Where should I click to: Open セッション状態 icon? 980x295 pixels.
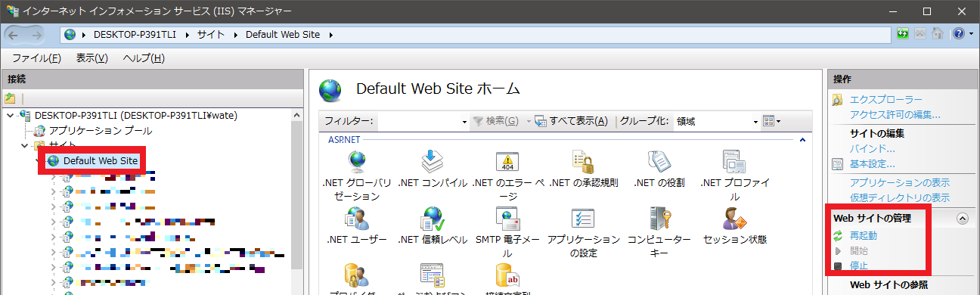pyautogui.click(x=735, y=218)
